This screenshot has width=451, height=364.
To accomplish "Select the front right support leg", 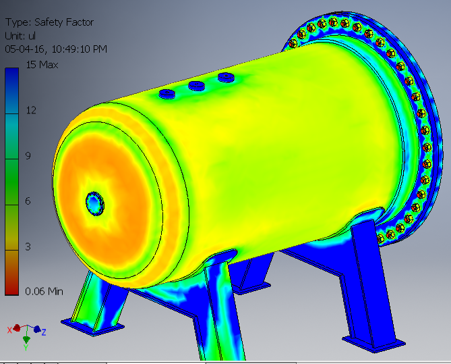I will [x=368, y=283].
